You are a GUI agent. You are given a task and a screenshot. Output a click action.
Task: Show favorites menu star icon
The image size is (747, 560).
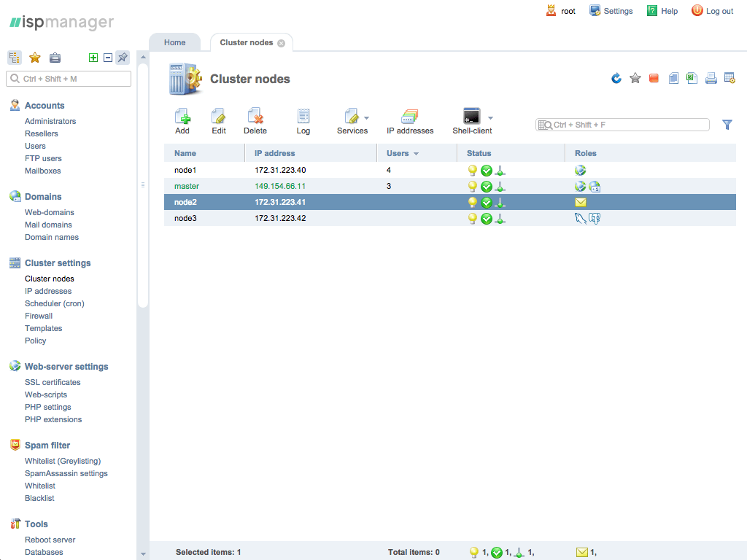pyautogui.click(x=35, y=58)
